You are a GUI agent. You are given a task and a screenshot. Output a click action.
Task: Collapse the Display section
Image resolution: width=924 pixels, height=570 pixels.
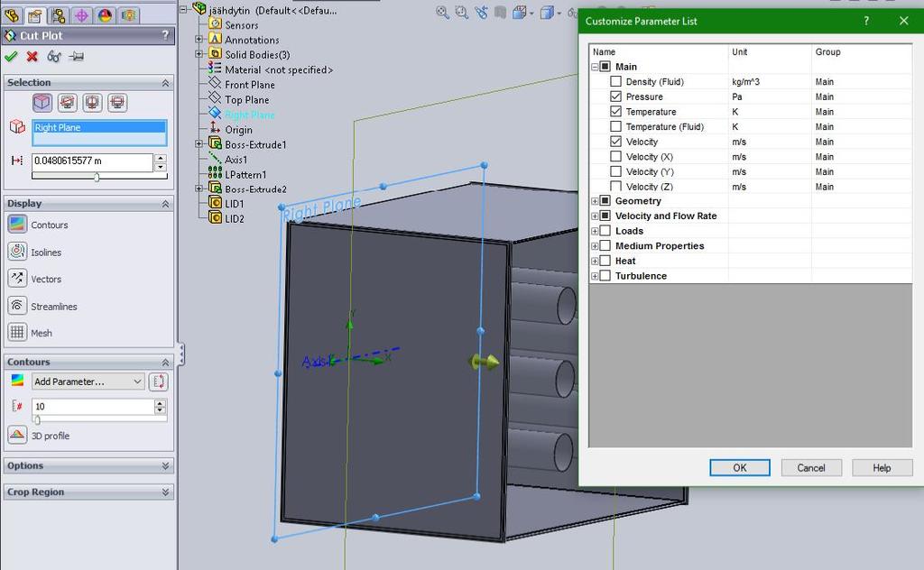click(166, 204)
